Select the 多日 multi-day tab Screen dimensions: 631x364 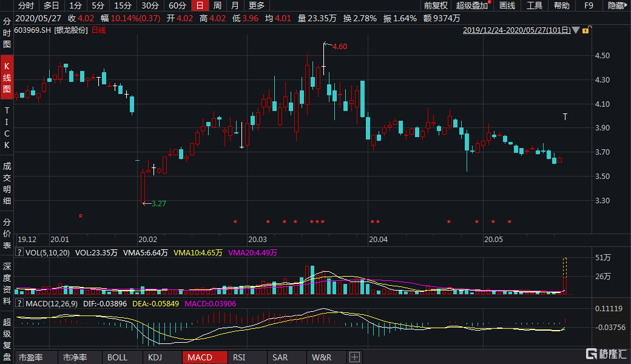coord(51,5)
